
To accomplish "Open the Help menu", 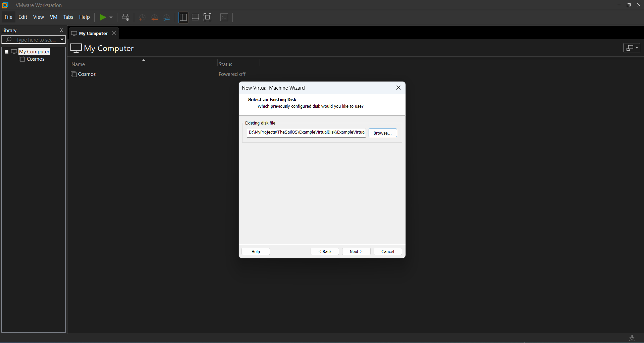I will 85,17.
